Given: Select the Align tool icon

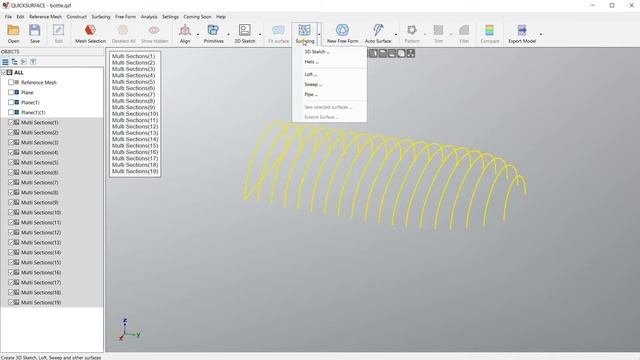Looking at the screenshot, I should pyautogui.click(x=185, y=30).
